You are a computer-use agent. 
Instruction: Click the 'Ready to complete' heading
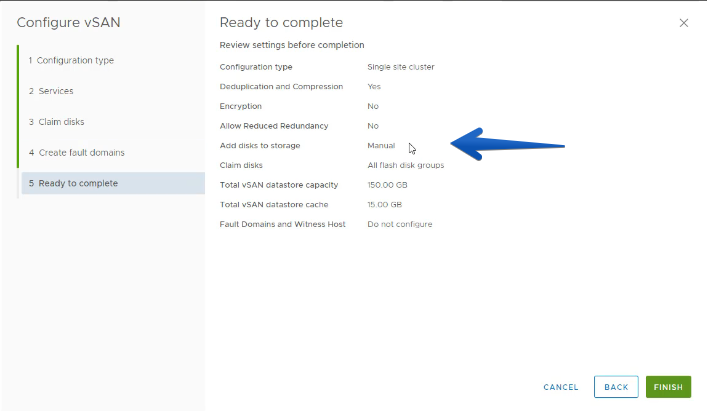tap(281, 23)
